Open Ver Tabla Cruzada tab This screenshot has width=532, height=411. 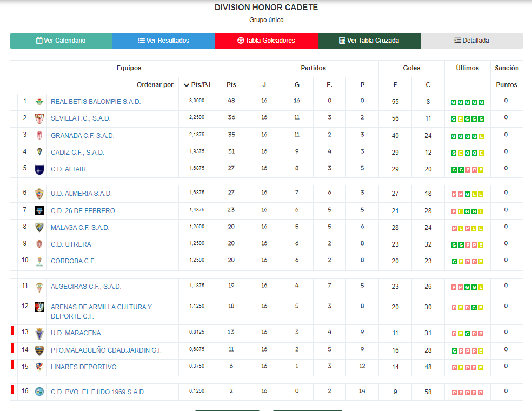click(369, 41)
